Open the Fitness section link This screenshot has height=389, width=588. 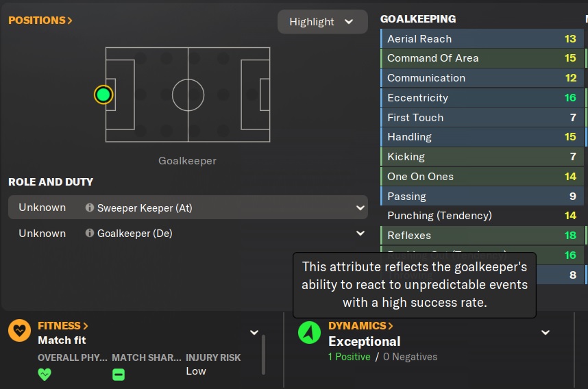[63, 326]
